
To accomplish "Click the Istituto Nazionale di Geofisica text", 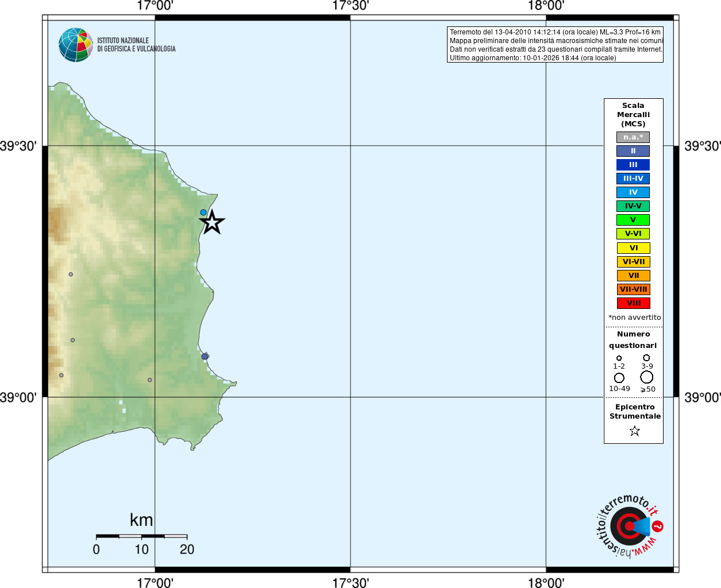I will pos(136,45).
